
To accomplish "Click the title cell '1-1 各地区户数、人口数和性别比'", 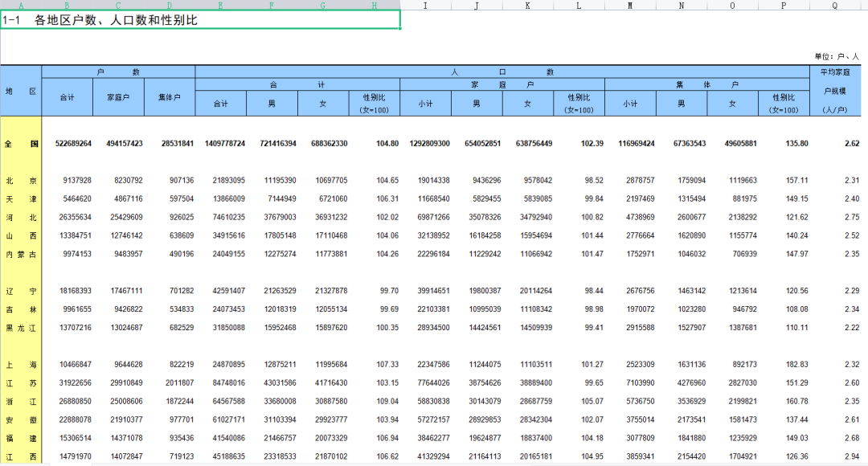I will [200, 20].
